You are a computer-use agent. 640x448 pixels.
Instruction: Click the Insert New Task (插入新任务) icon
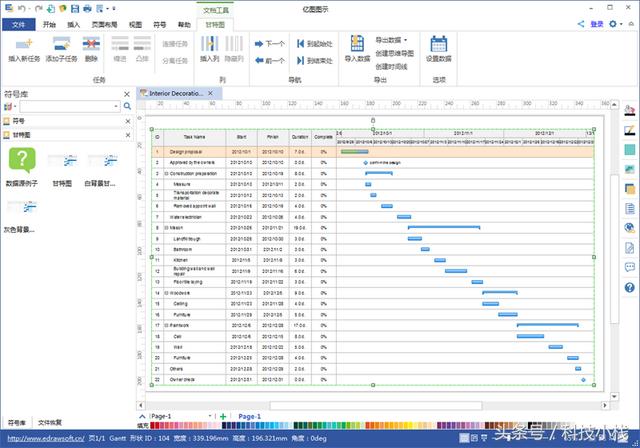point(24,43)
